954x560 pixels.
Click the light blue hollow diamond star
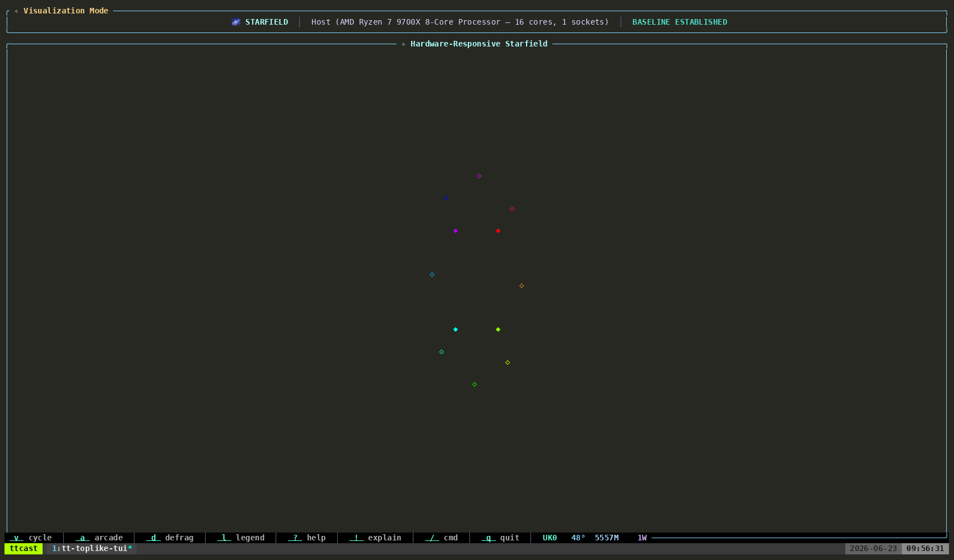click(432, 274)
